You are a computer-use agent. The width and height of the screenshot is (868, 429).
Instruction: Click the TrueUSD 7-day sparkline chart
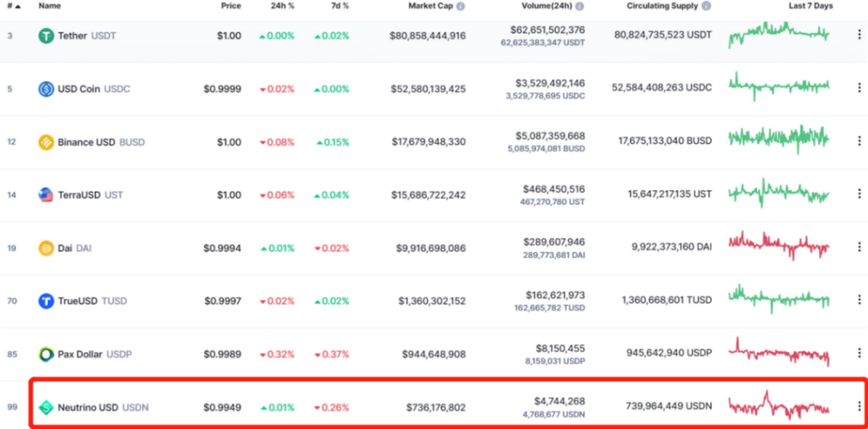click(x=778, y=299)
